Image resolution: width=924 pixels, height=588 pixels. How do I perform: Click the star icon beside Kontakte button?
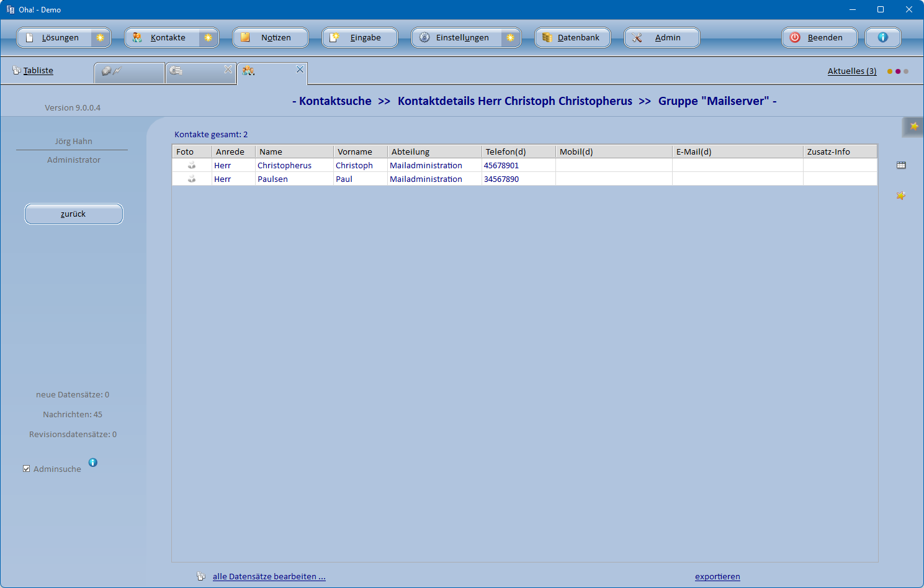coord(208,38)
